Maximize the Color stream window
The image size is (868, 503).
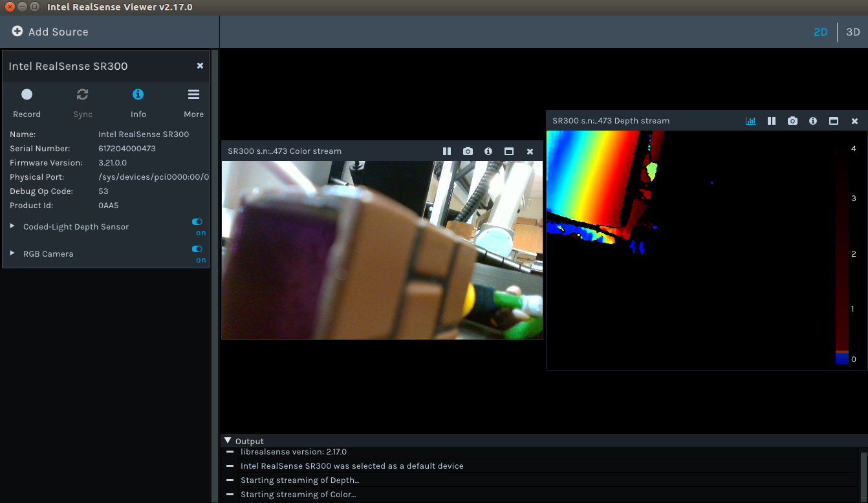pos(509,151)
